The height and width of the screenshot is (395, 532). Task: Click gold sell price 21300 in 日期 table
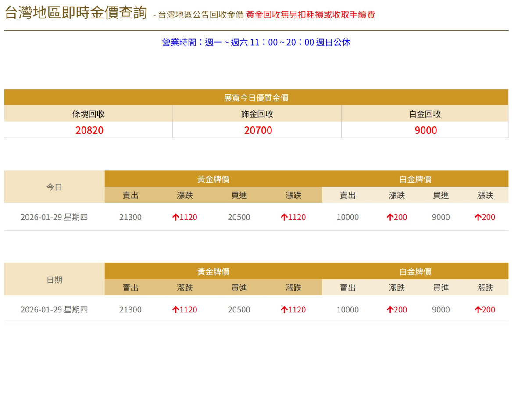coord(130,310)
